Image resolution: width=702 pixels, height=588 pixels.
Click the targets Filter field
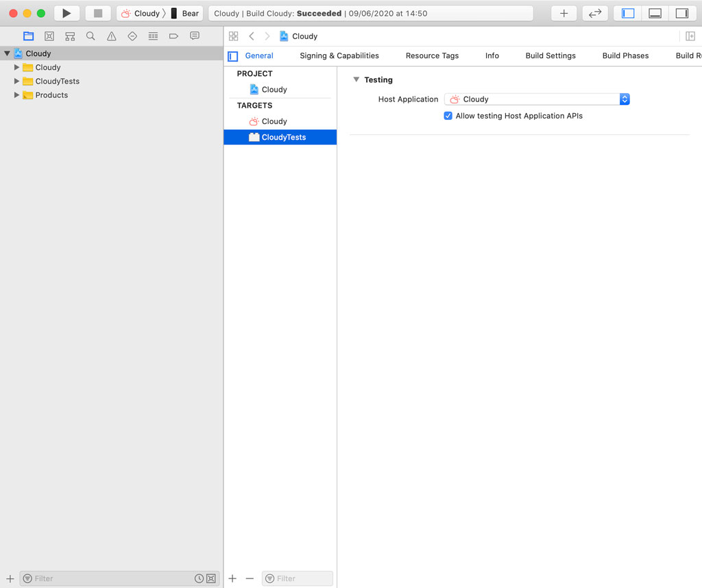click(298, 578)
